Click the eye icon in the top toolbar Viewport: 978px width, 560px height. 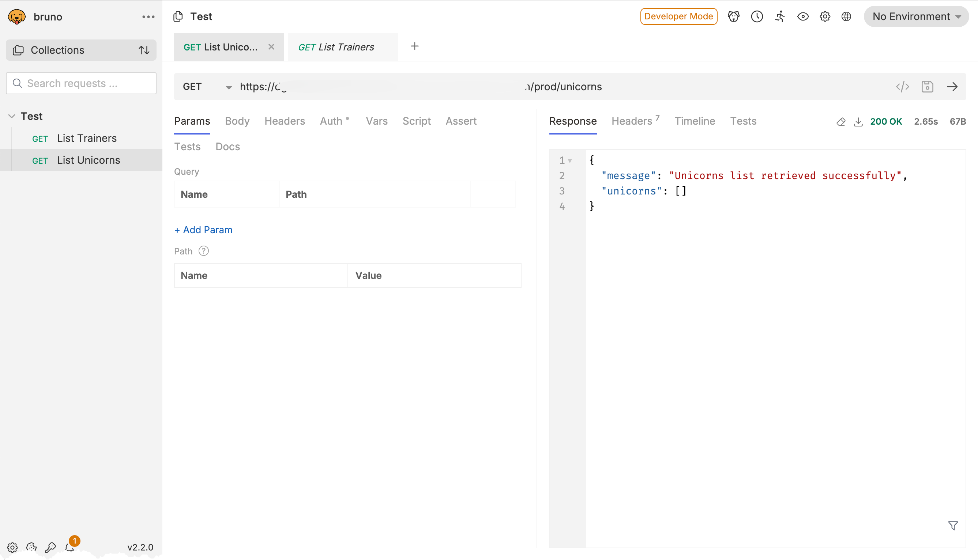[x=802, y=16]
